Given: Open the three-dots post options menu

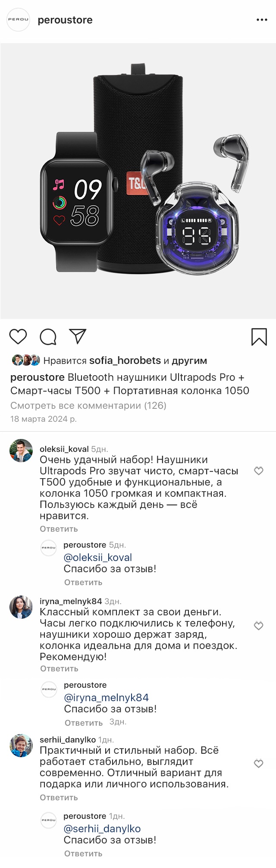Looking at the screenshot, I should click(262, 20).
